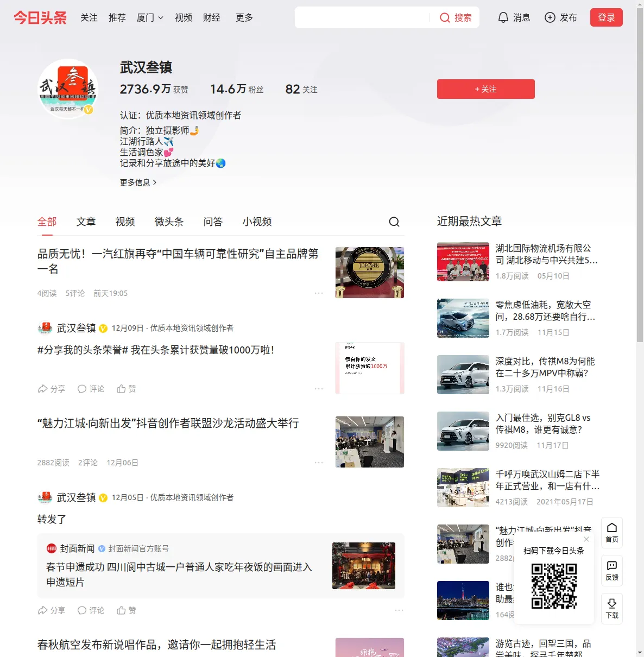
Task: Select the 全部 content tab
Action: coord(47,222)
